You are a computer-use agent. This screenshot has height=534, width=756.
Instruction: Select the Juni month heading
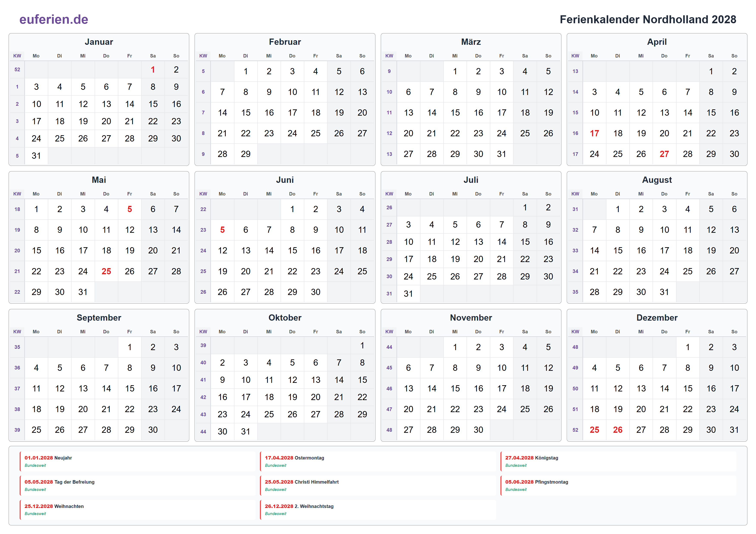coord(285,180)
